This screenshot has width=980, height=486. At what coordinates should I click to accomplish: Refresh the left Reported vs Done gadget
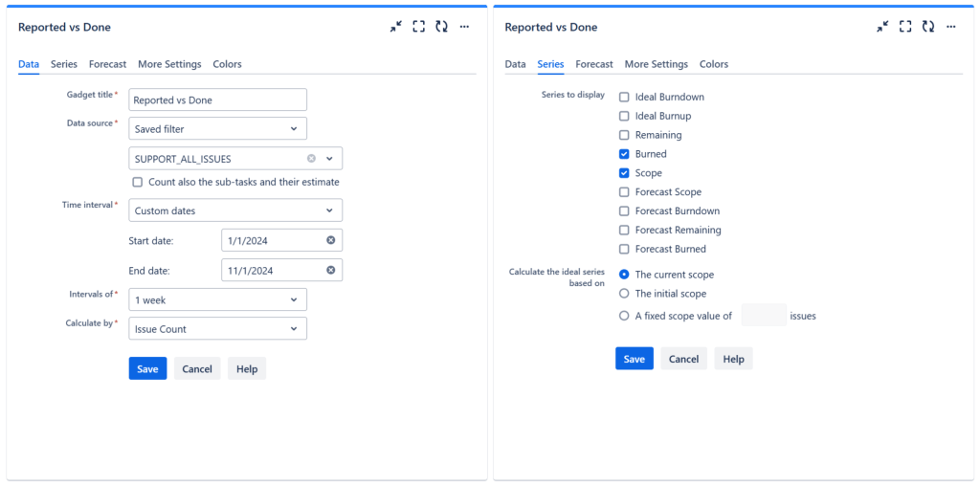[441, 27]
